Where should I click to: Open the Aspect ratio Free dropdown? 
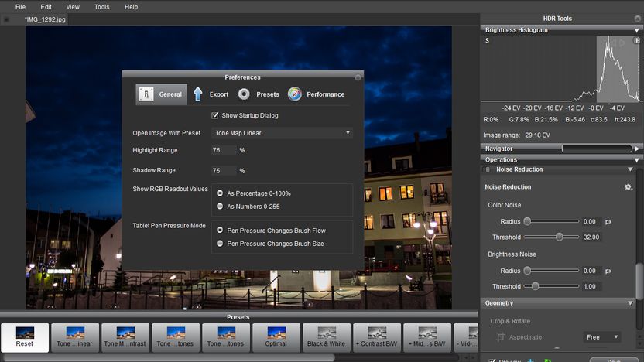[x=601, y=337]
